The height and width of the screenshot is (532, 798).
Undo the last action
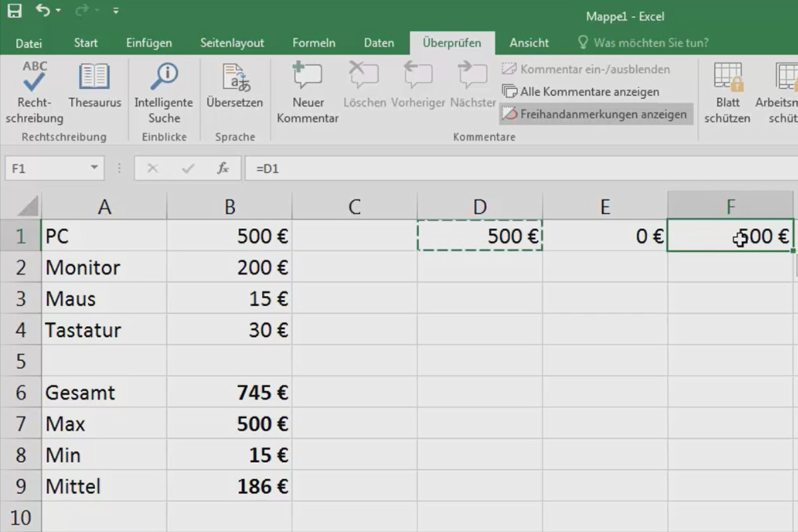tap(43, 11)
